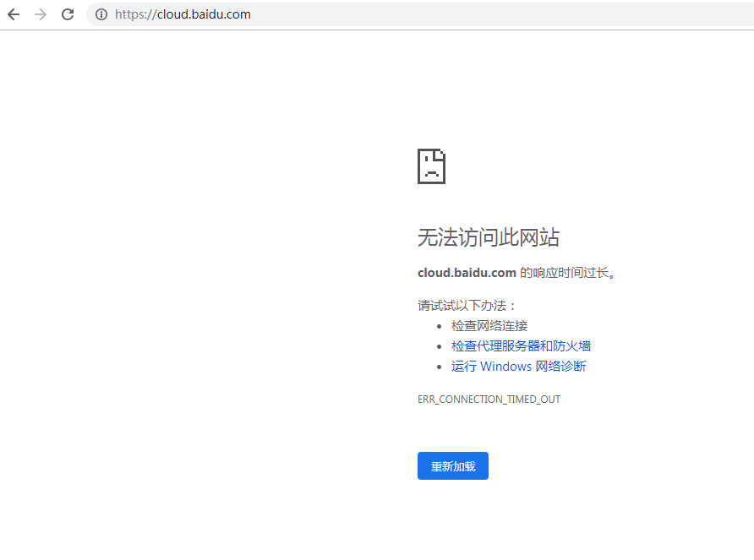Go back using the browser back arrow
The width and height of the screenshot is (754, 560).
pos(14,14)
